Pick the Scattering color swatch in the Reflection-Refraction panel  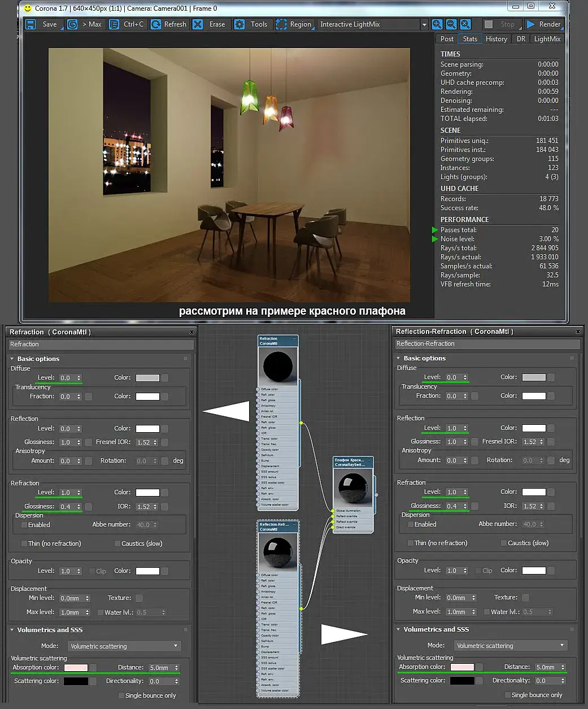click(x=462, y=681)
